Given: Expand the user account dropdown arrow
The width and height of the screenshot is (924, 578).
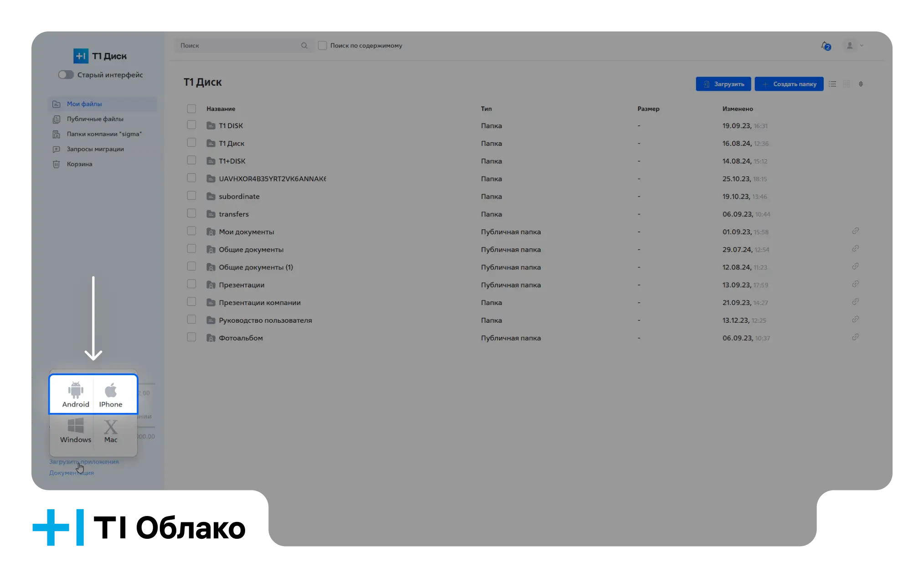Looking at the screenshot, I should (862, 46).
